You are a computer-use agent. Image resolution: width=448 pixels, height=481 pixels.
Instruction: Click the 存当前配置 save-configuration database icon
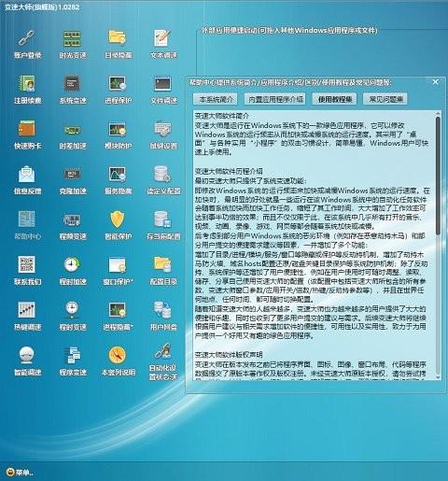[x=163, y=219]
